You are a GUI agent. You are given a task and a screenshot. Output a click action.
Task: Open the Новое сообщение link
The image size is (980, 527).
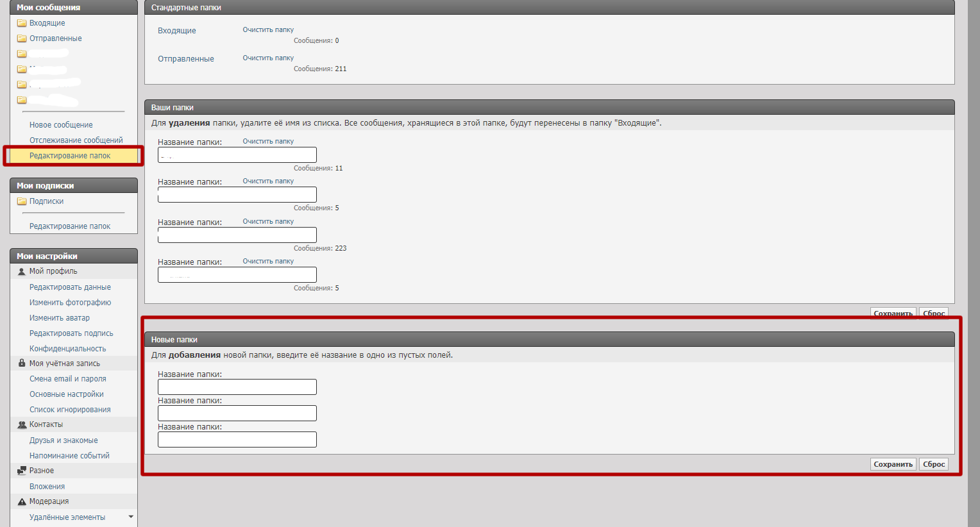61,125
